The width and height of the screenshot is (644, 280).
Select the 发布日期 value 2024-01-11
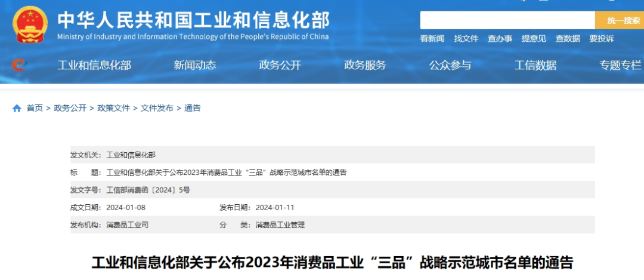(x=275, y=207)
